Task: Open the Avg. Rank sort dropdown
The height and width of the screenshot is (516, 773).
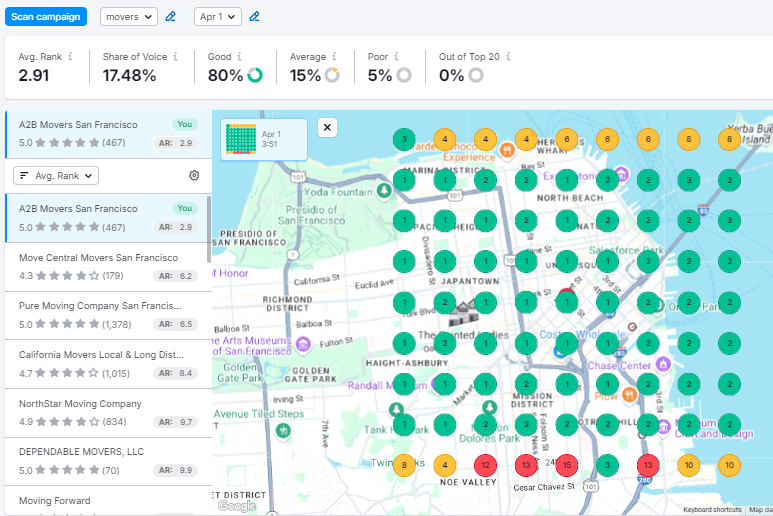Action: [56, 176]
